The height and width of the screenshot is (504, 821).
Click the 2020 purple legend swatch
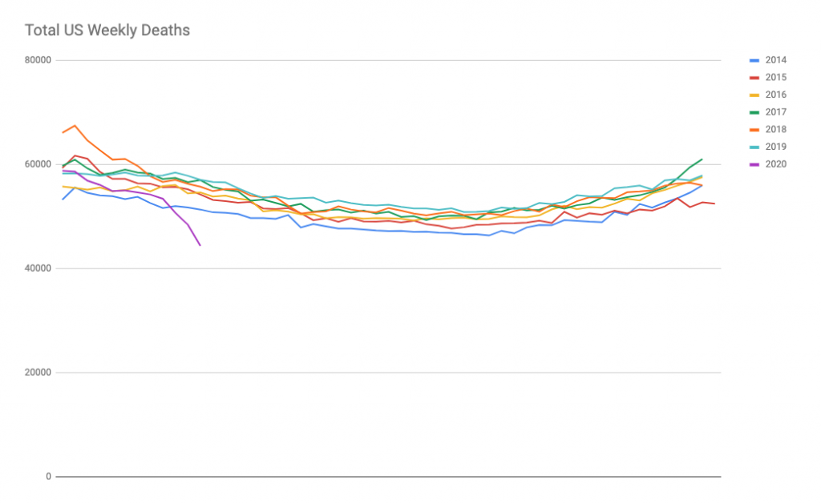coord(754,164)
